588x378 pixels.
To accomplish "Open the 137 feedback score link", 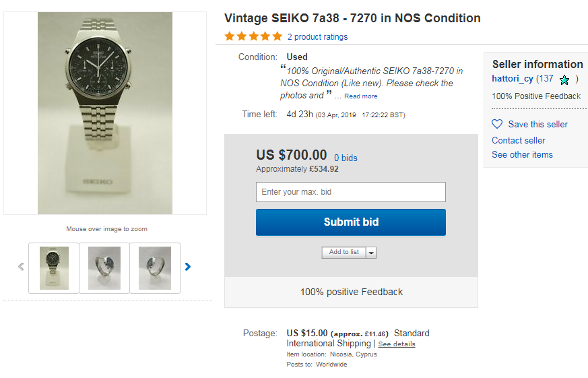I will (546, 78).
